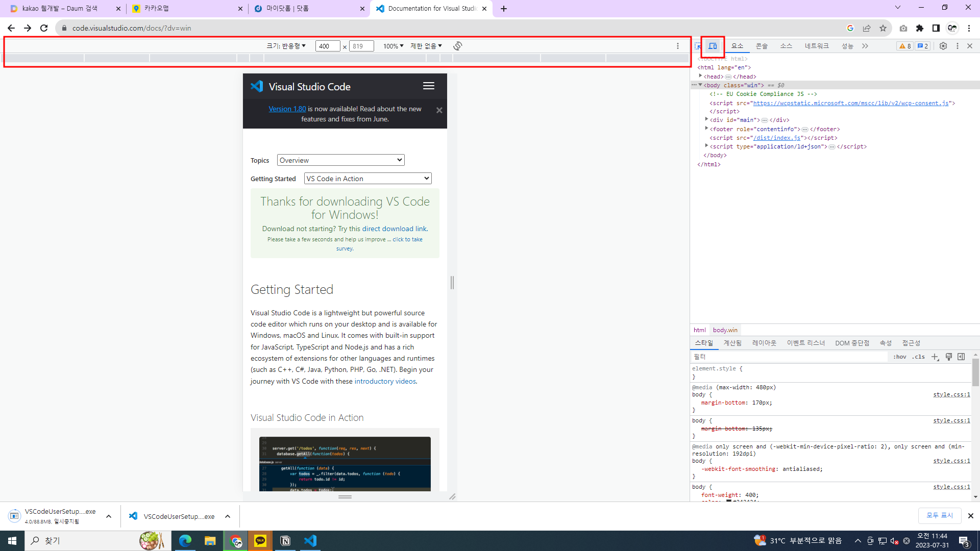Open the VS Code in Action dropdown
The height and width of the screenshot is (551, 980).
(x=367, y=179)
